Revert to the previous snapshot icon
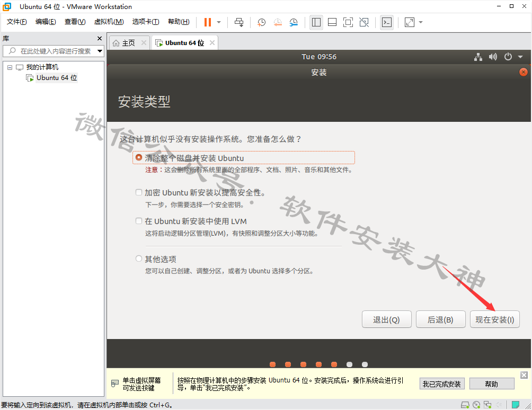Screen dimensions: 532x410 pyautogui.click(x=278, y=22)
